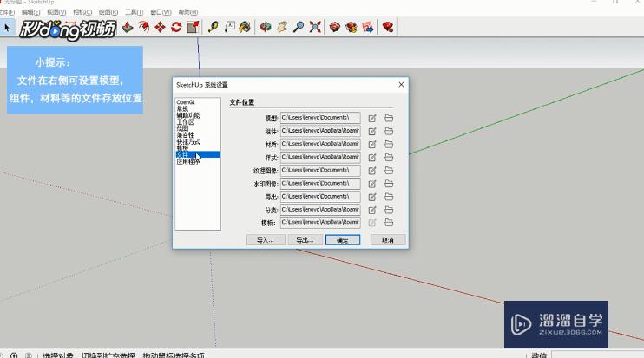
Task: Click edit icon for 组件 path
Action: (372, 131)
